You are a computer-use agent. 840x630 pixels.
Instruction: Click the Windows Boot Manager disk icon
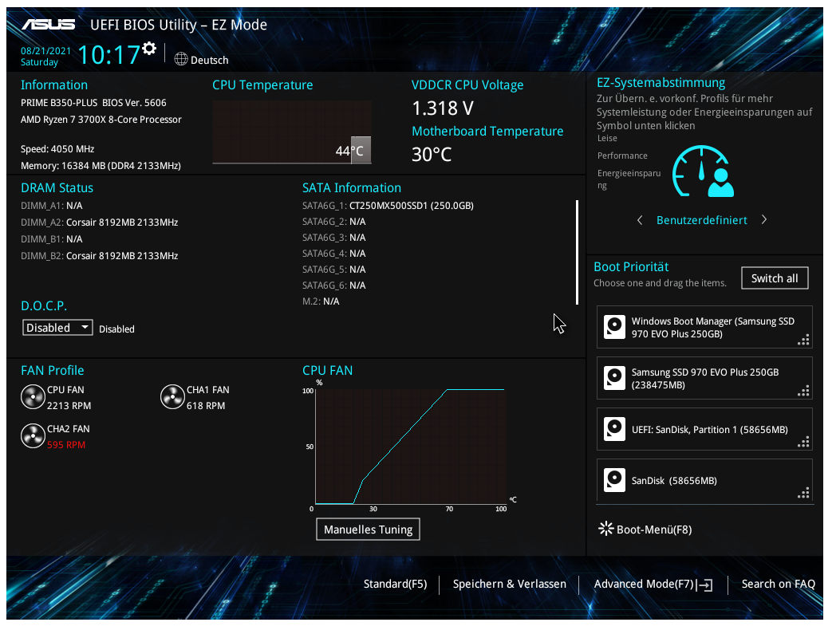click(614, 327)
